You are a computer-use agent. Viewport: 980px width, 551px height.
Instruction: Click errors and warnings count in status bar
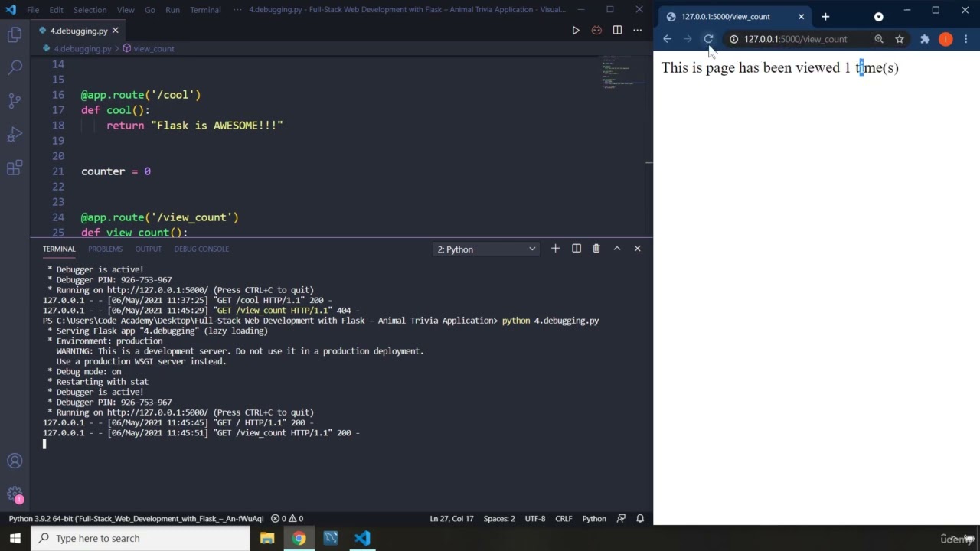tap(287, 518)
